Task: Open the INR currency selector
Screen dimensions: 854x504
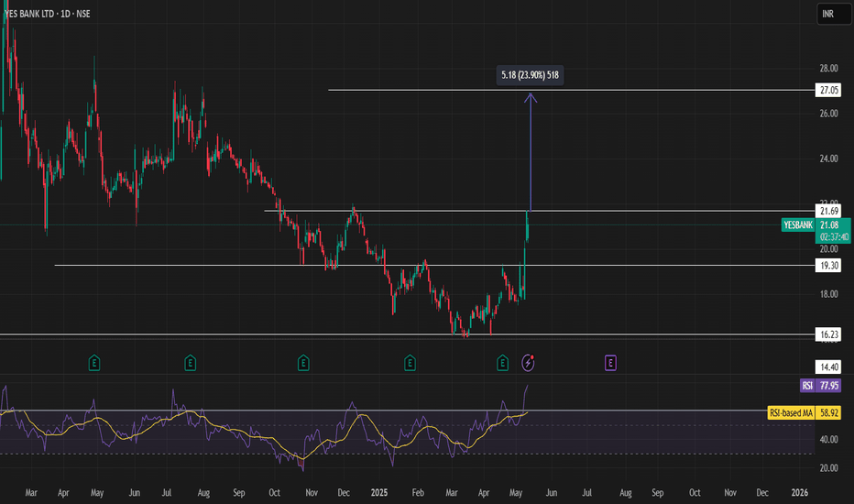Action: pos(834,14)
